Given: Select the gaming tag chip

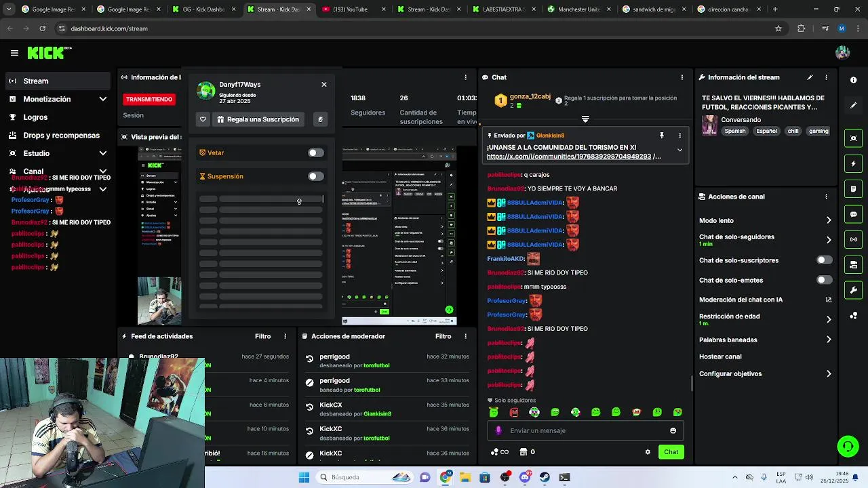Looking at the screenshot, I should click(818, 131).
